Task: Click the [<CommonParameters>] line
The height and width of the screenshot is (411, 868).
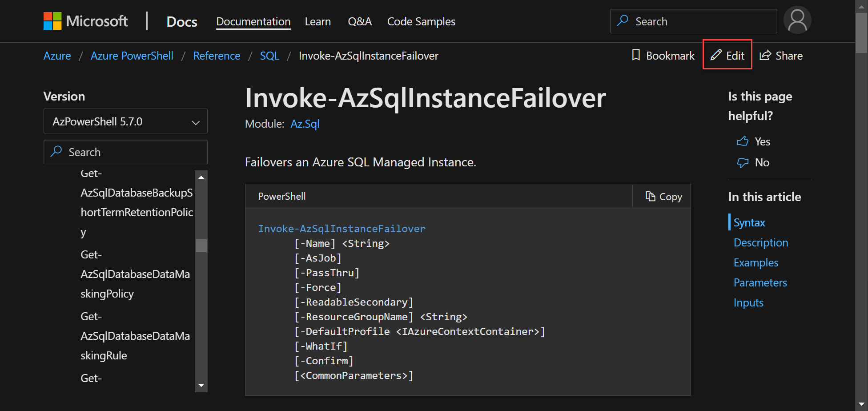Action: tap(354, 375)
